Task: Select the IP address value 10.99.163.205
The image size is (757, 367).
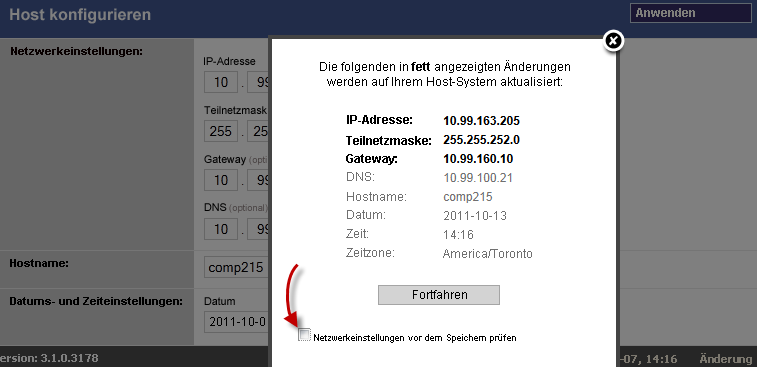Action: 481,121
